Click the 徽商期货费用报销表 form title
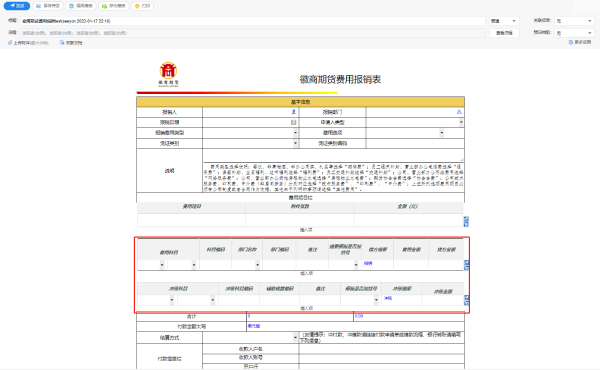Image resolution: width=600 pixels, height=370 pixels. [x=340, y=79]
